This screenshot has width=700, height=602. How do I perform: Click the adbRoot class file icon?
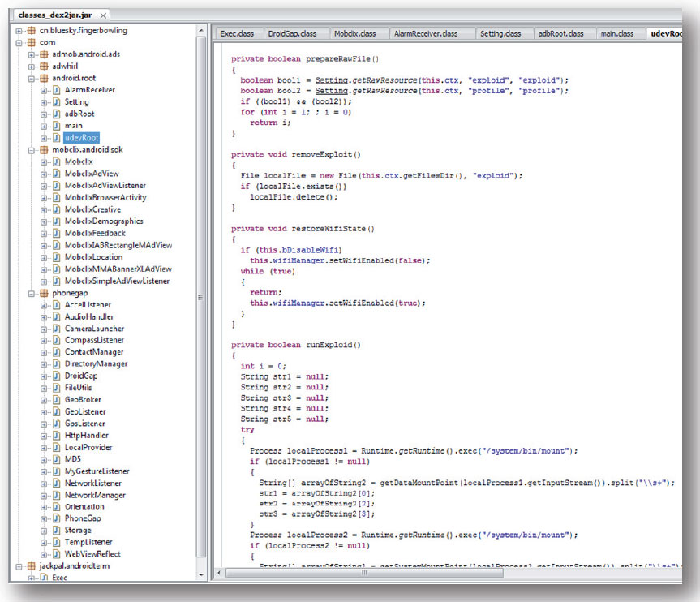(56, 114)
